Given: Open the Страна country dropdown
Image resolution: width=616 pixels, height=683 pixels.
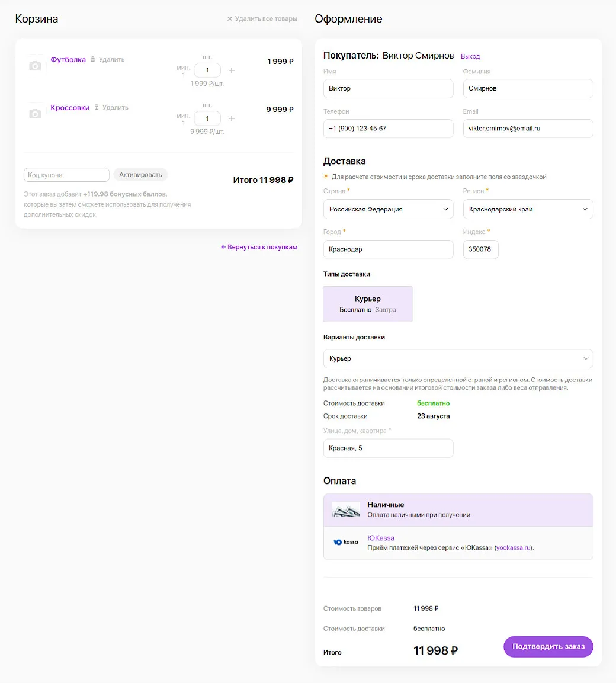Looking at the screenshot, I should (x=388, y=209).
